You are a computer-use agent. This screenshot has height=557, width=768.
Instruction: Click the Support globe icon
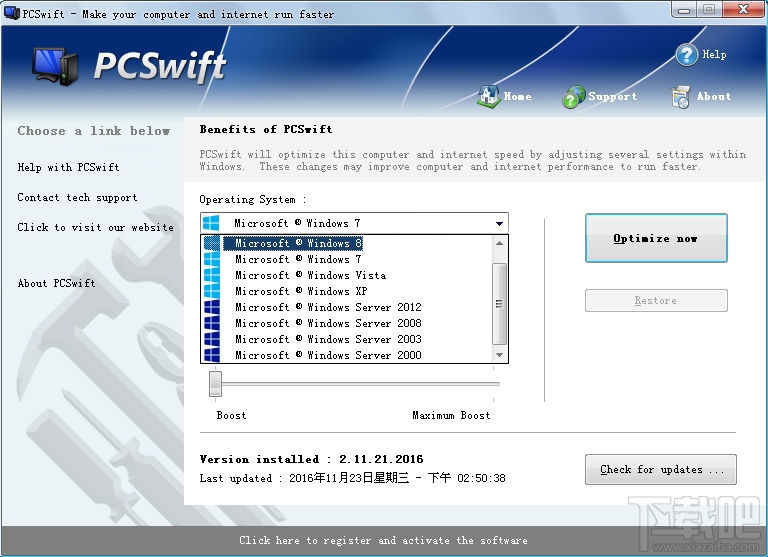pyautogui.click(x=574, y=97)
